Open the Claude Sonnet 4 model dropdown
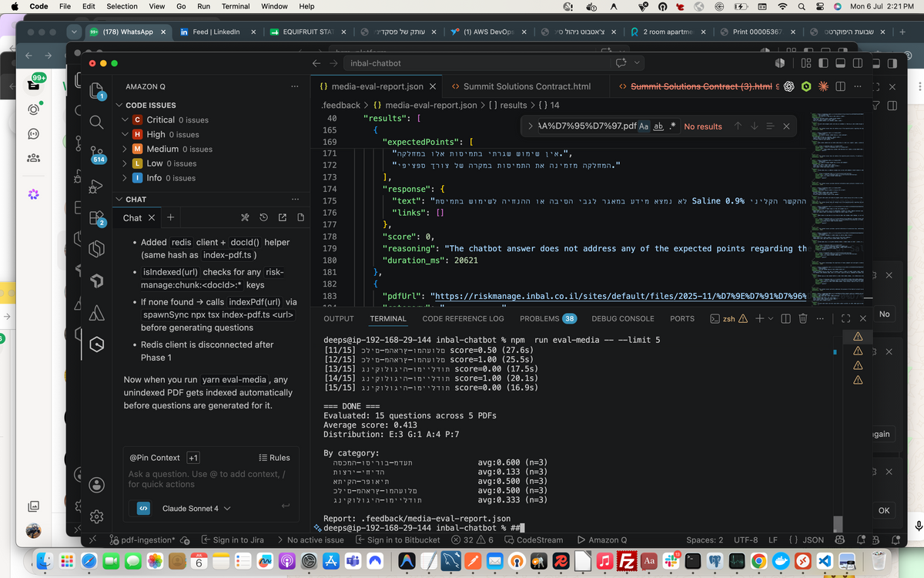 pyautogui.click(x=196, y=509)
